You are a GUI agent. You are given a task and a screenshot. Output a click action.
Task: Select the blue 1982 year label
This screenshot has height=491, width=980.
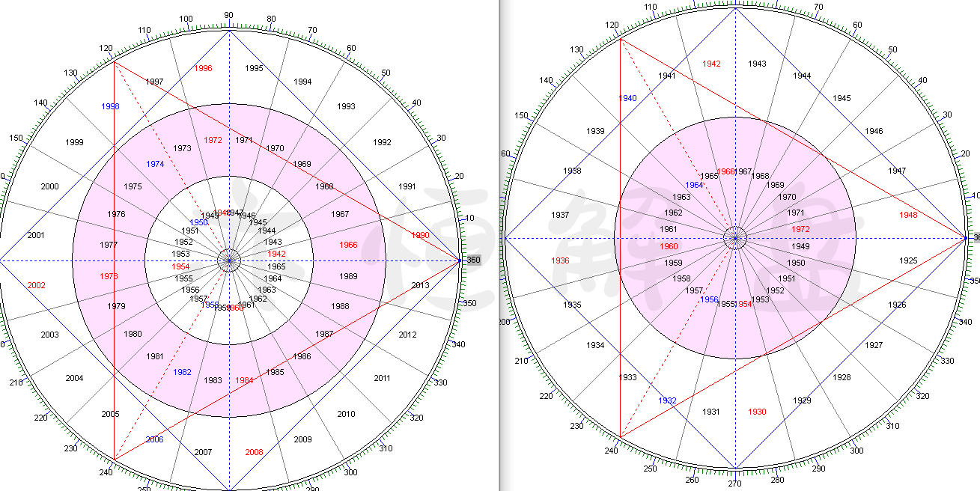click(182, 372)
